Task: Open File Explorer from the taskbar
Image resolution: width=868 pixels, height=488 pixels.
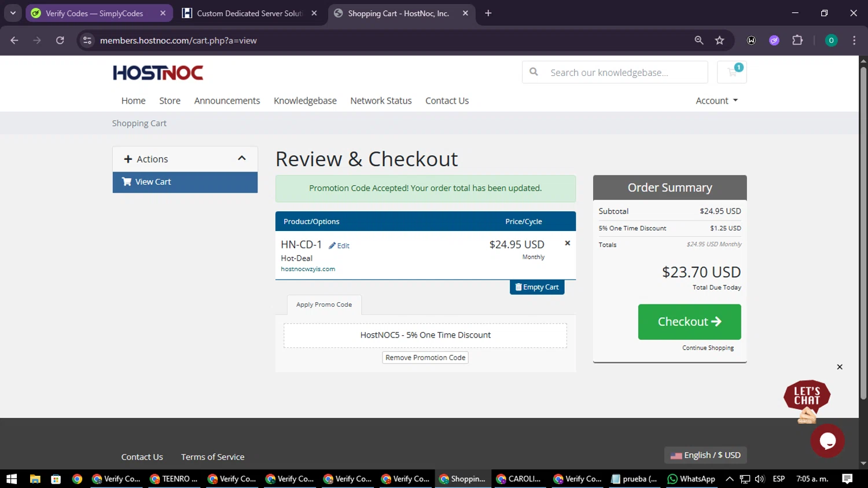Action: [35, 479]
